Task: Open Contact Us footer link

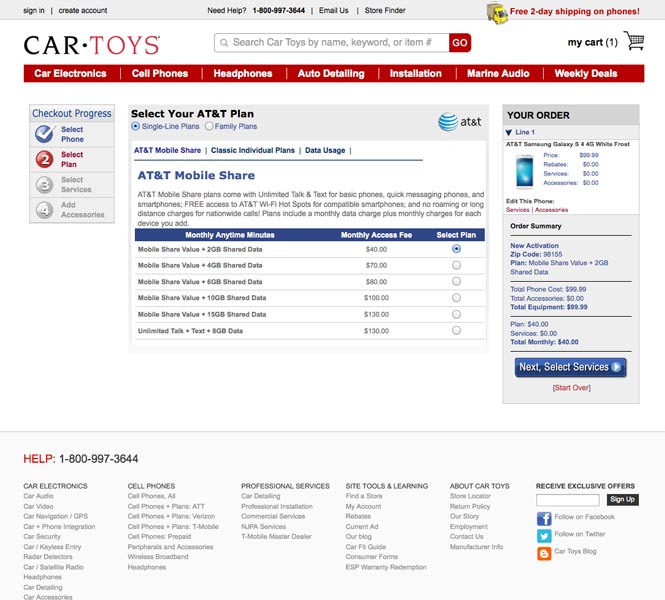Action: coord(467,536)
